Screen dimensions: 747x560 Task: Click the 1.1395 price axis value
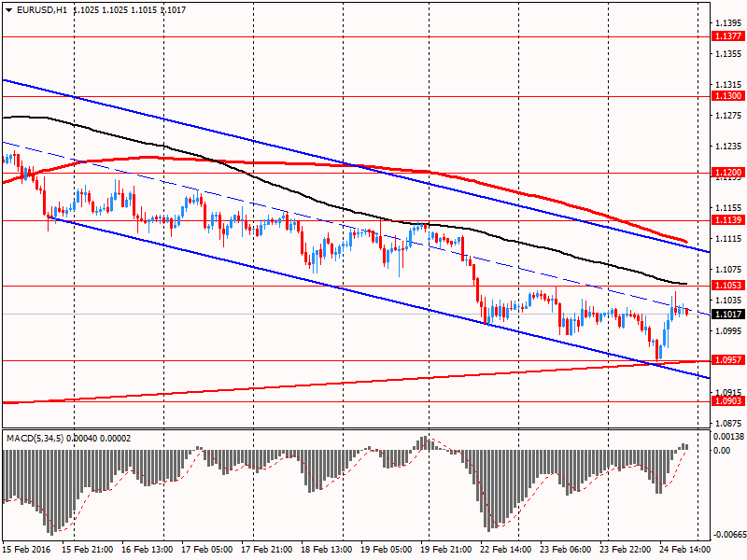728,22
